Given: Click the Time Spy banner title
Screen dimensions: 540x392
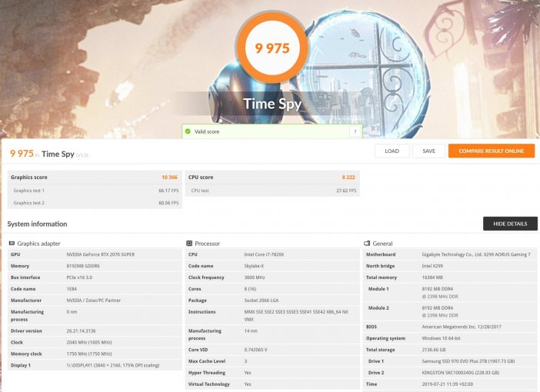Looking at the screenshot, I should point(272,104).
